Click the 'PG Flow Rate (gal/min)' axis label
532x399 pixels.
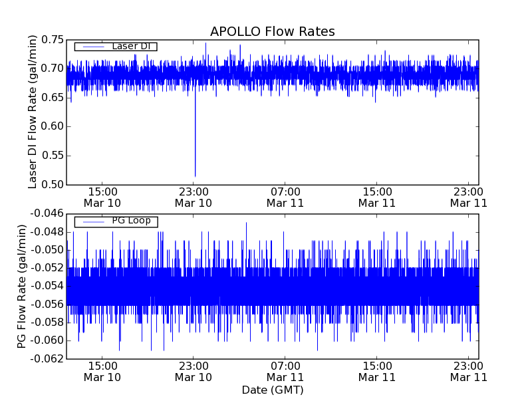(x=23, y=286)
